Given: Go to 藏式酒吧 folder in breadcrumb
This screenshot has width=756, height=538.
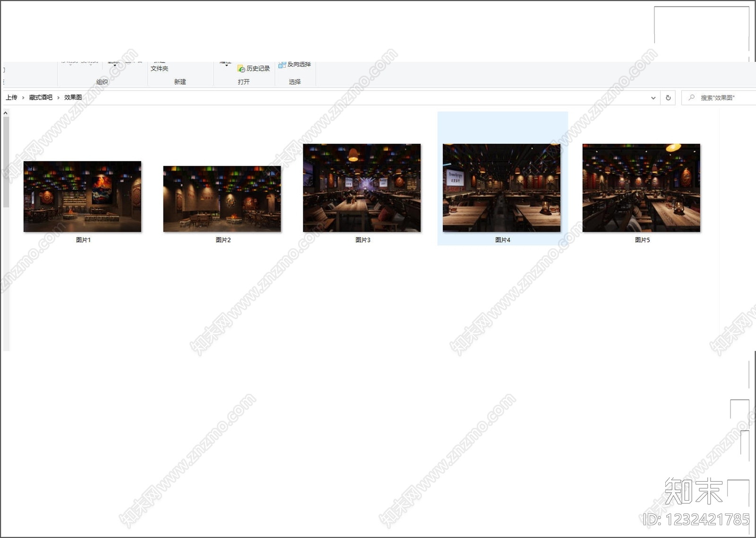Looking at the screenshot, I should click(x=41, y=97).
